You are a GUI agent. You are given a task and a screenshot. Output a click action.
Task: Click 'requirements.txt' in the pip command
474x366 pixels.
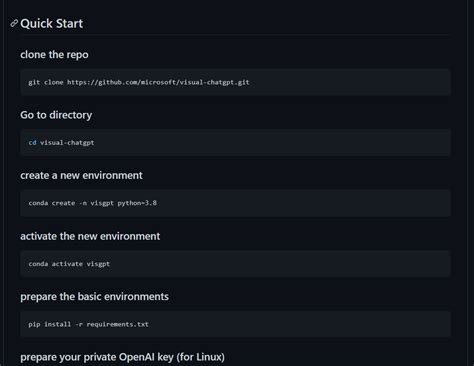point(118,324)
